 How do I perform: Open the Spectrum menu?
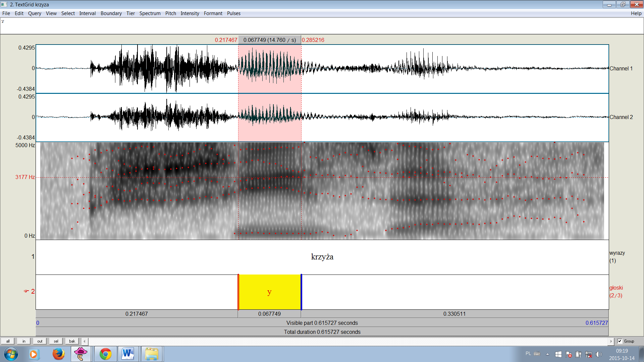click(150, 13)
